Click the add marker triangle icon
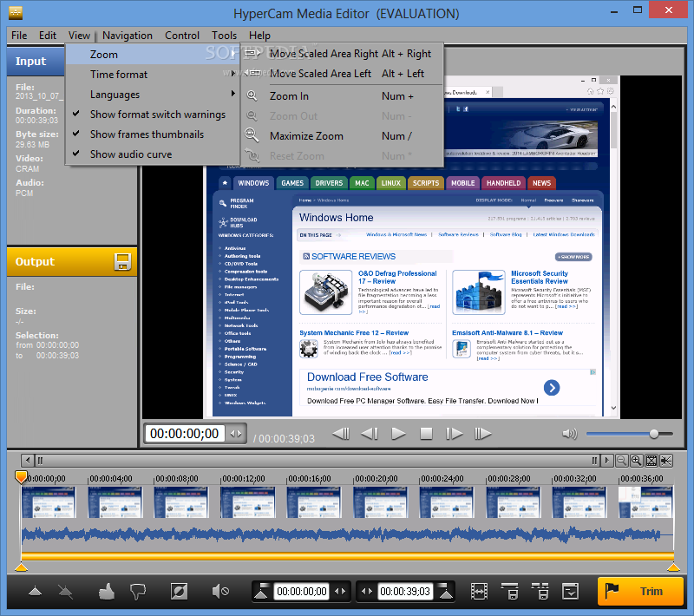Viewport: 694px width, 616px height. tap(35, 591)
